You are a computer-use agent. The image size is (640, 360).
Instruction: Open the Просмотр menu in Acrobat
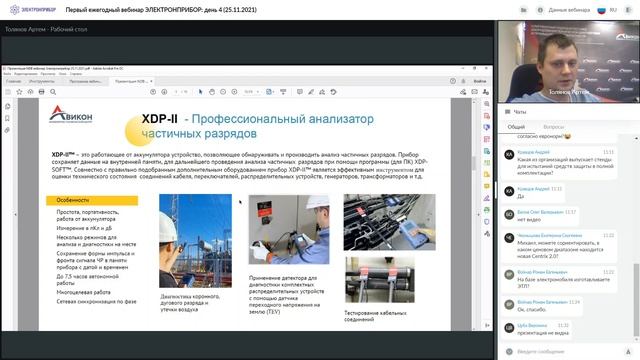(48, 74)
